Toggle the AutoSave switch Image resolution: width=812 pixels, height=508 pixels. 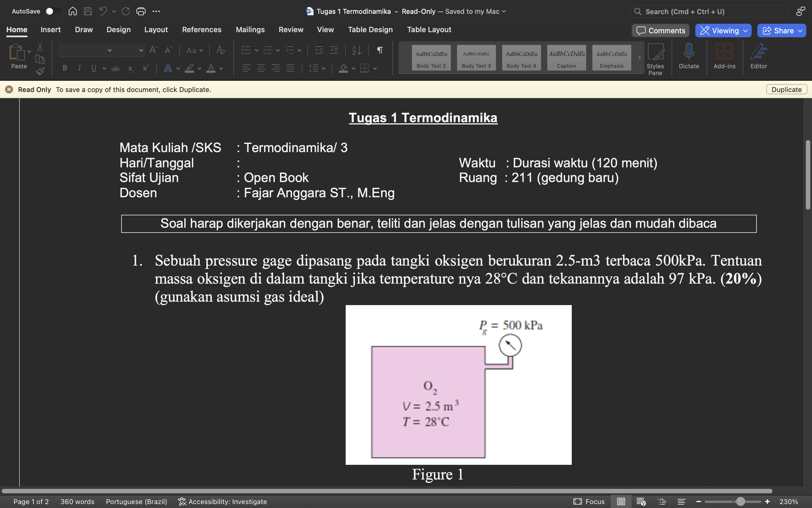53,11
